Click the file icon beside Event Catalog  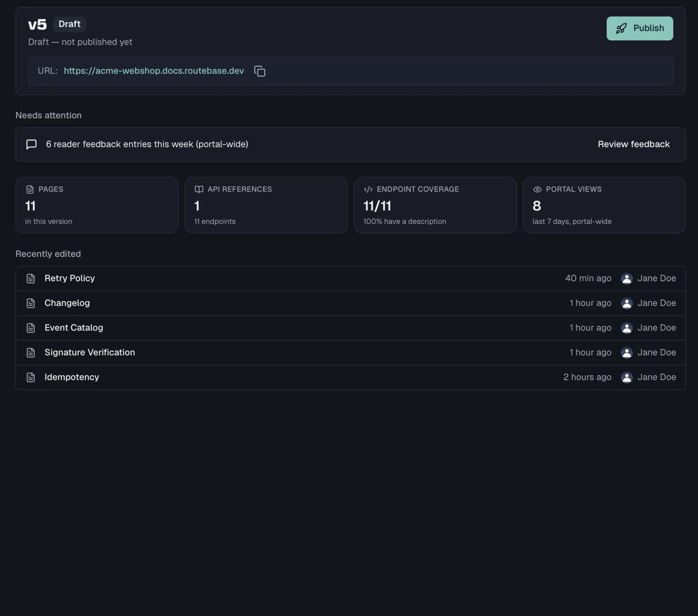(x=31, y=328)
